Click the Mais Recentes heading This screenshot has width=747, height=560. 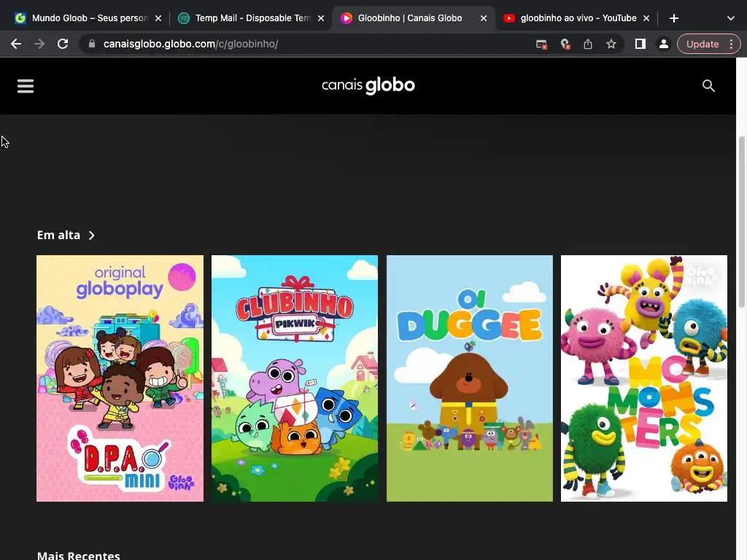79,555
